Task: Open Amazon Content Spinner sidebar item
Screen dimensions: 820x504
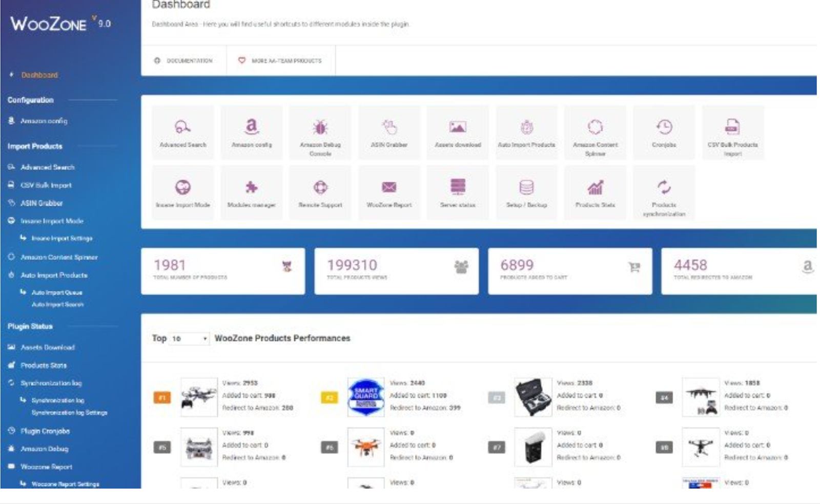Action: [x=58, y=257]
